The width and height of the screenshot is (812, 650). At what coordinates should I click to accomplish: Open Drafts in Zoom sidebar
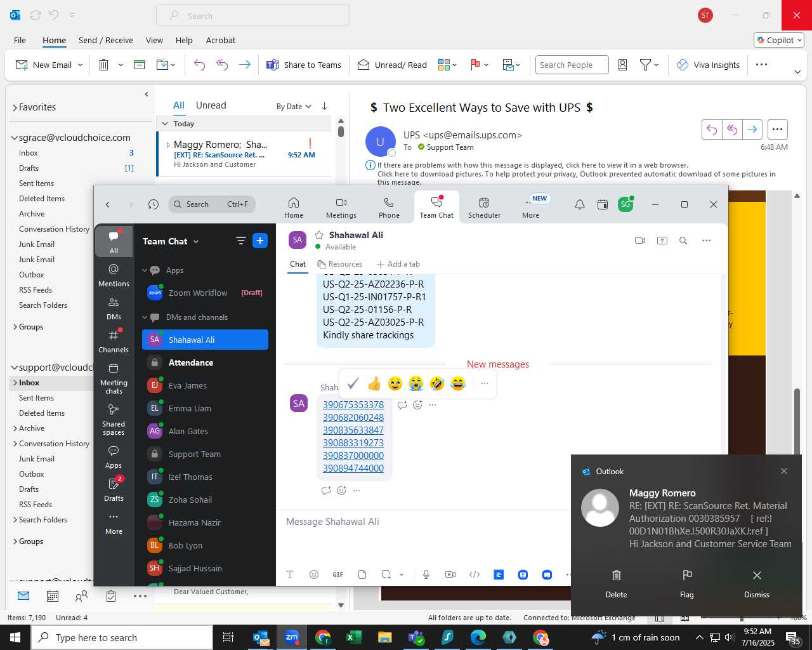click(114, 489)
